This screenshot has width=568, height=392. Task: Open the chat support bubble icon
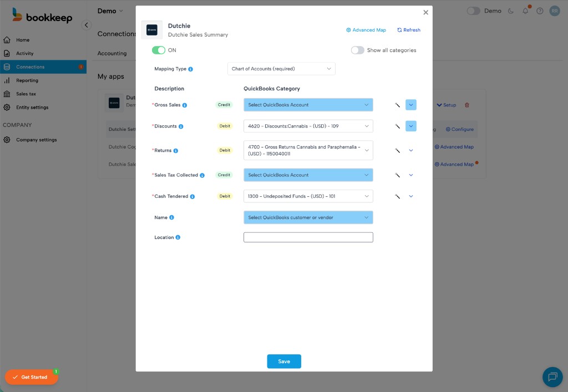552,377
